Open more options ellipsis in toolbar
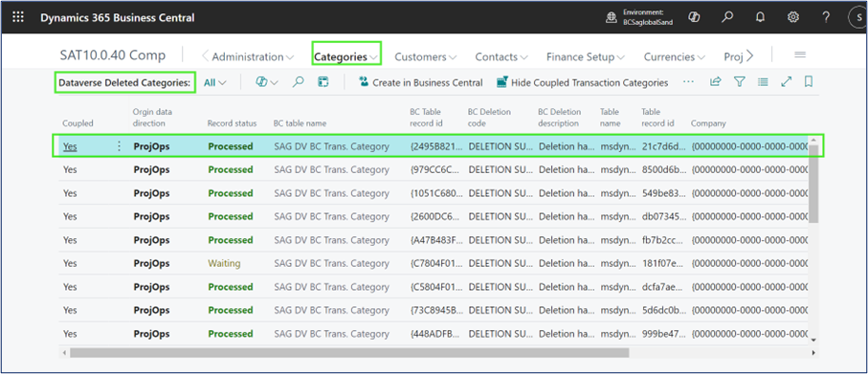The image size is (868, 374). pyautogui.click(x=688, y=82)
